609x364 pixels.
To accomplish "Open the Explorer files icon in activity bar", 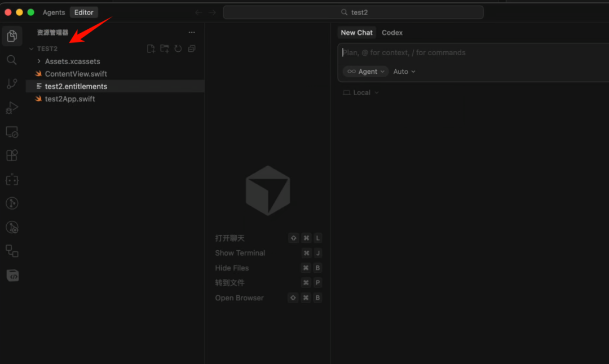I will pos(12,36).
